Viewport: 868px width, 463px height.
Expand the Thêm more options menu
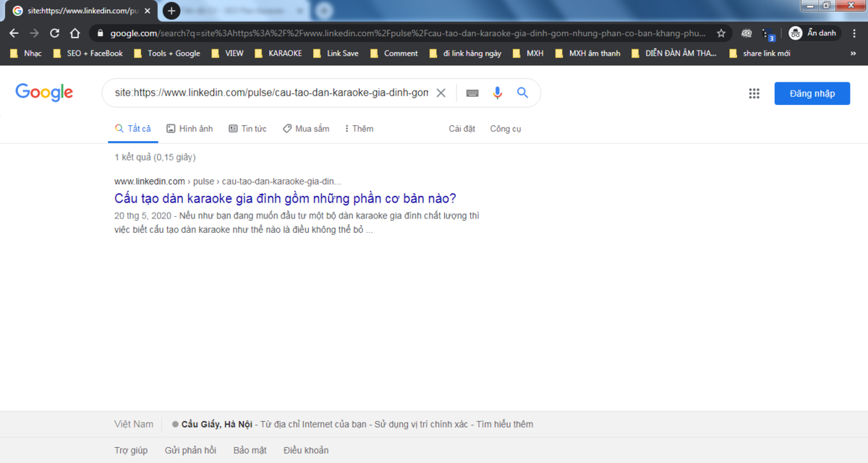pyautogui.click(x=359, y=129)
